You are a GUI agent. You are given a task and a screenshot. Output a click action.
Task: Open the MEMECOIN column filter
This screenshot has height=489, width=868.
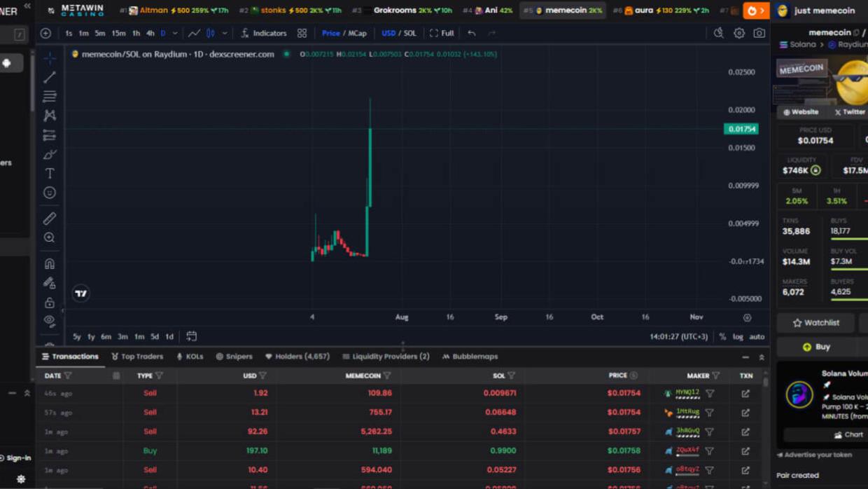pos(386,376)
